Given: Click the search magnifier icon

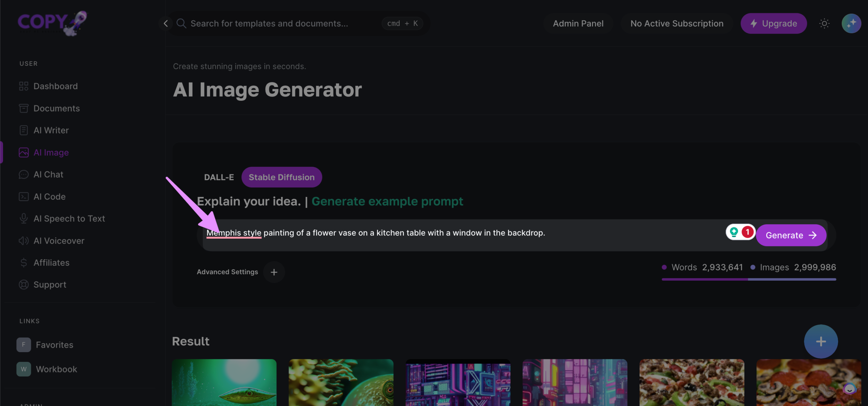Looking at the screenshot, I should pos(181,23).
